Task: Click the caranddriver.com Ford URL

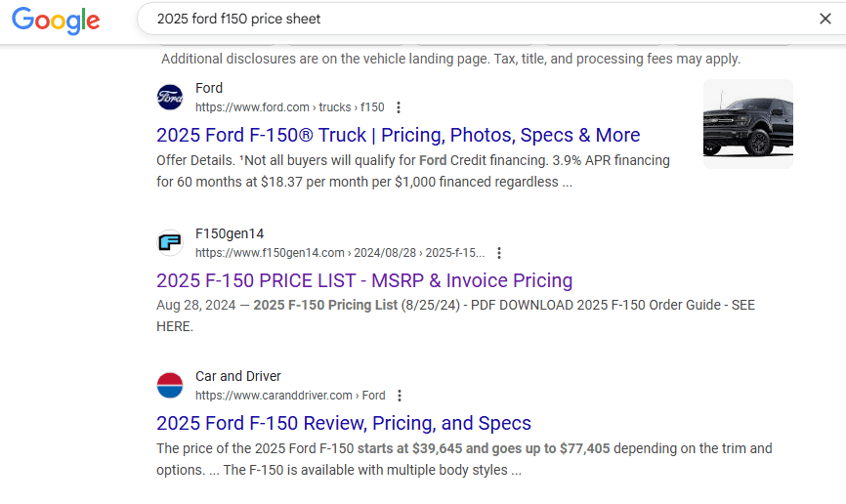Action: click(x=290, y=396)
